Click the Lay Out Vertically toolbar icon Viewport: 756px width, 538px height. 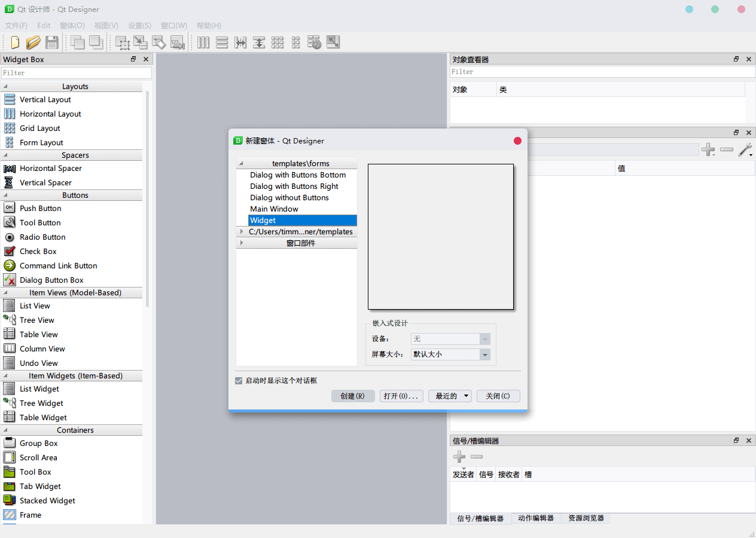click(222, 42)
